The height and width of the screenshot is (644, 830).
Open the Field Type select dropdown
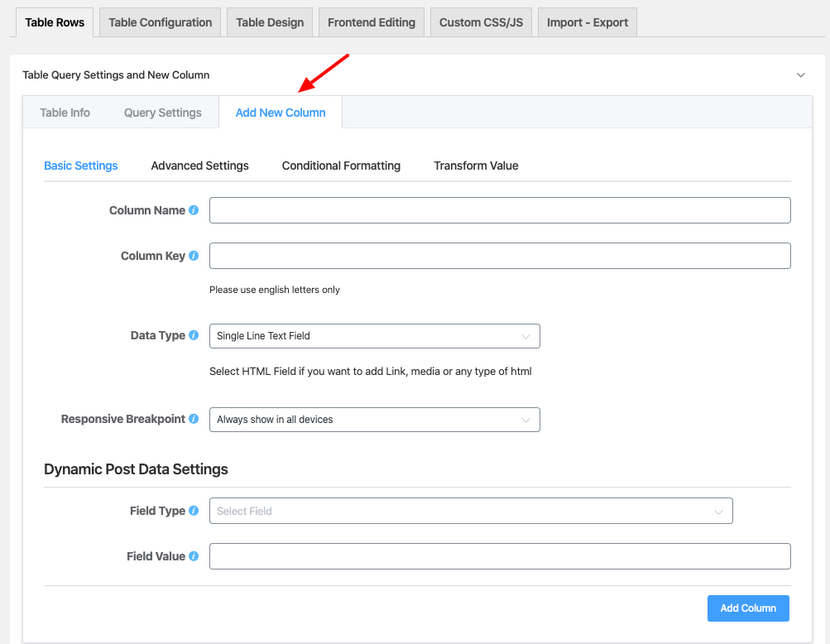click(470, 512)
